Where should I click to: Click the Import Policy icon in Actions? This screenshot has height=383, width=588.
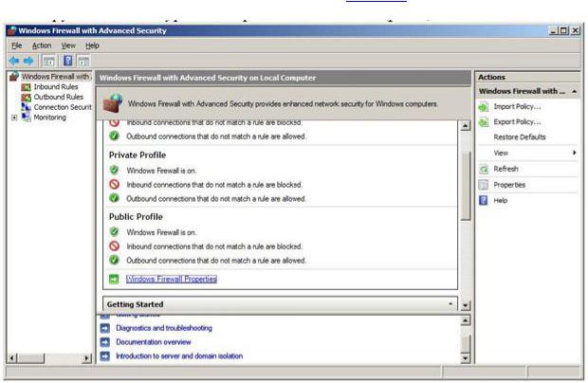coord(484,107)
